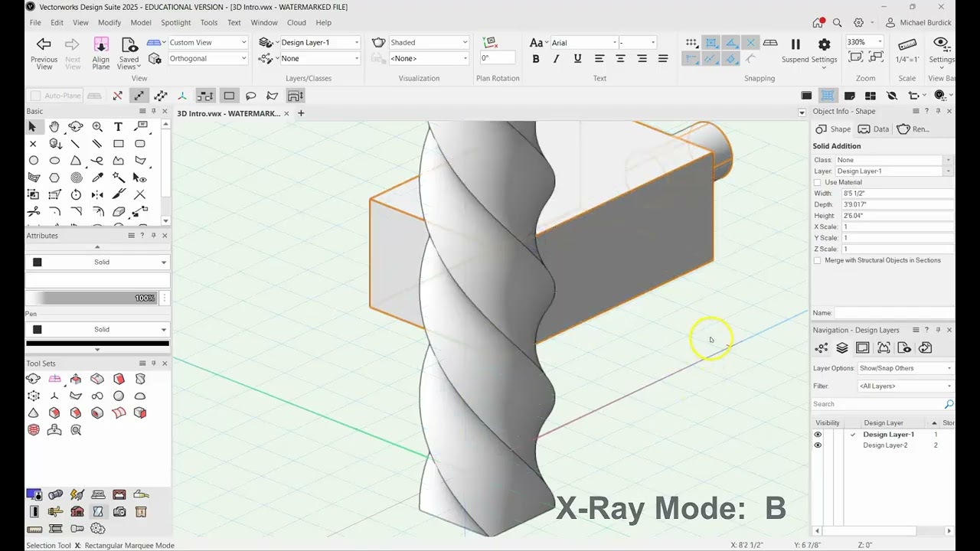Click Italic text formatting button
The width and height of the screenshot is (980, 551).
pos(557,59)
